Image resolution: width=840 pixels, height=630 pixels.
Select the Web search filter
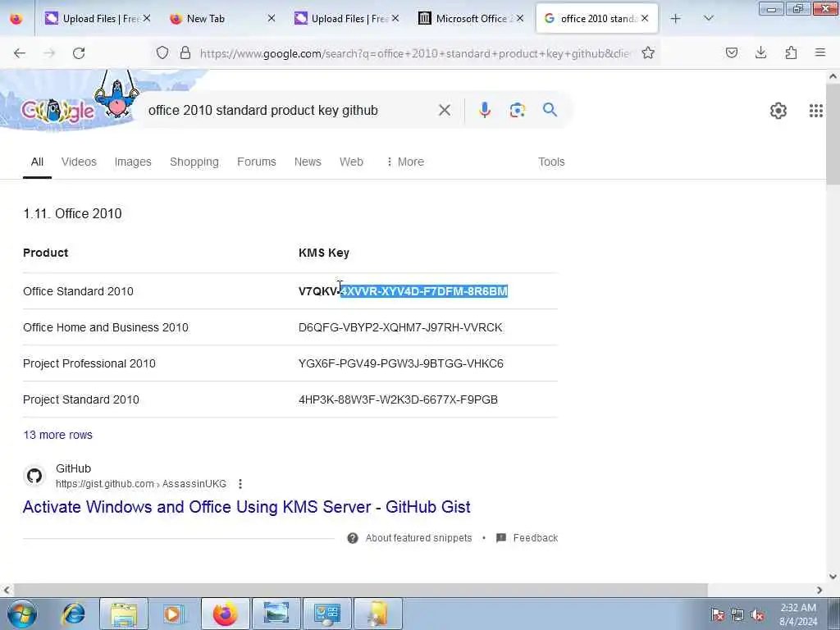(351, 162)
